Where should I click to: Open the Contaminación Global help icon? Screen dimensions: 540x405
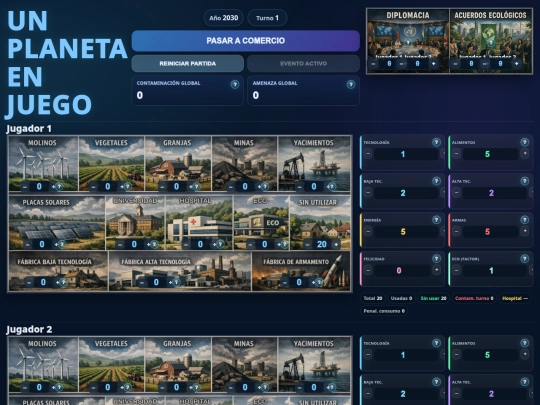pyautogui.click(x=235, y=84)
